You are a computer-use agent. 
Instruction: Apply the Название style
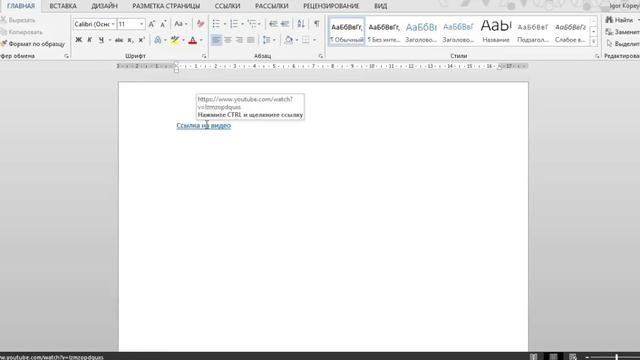[496, 31]
